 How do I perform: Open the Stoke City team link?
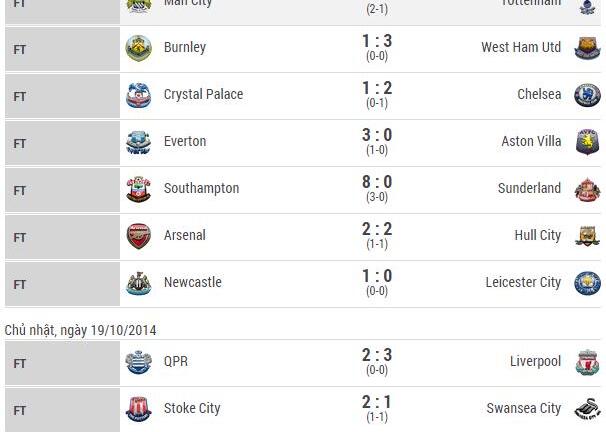192,408
